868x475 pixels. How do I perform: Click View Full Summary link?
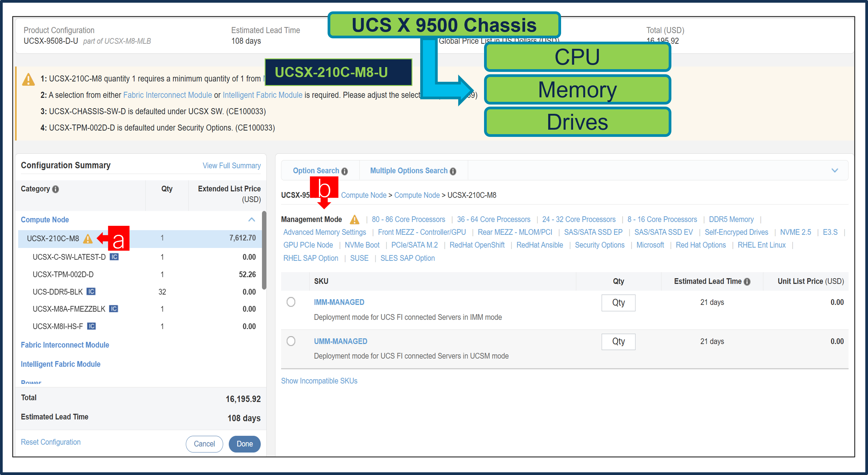tap(231, 166)
